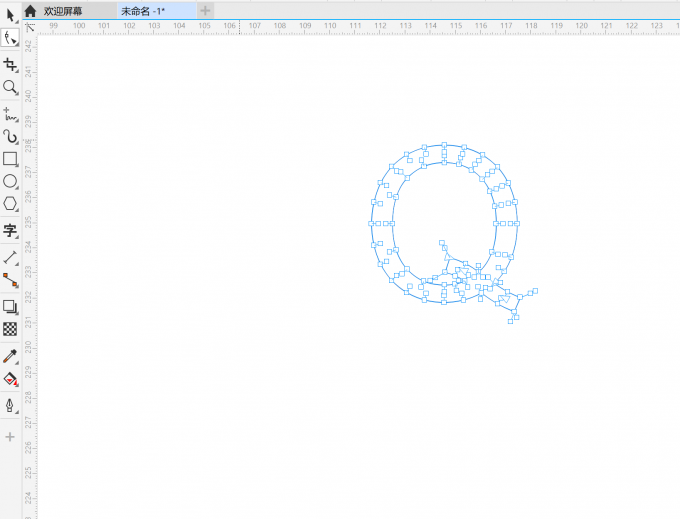Image resolution: width=680 pixels, height=519 pixels.
Task: Activate the Text tool (字)
Action: 10,230
